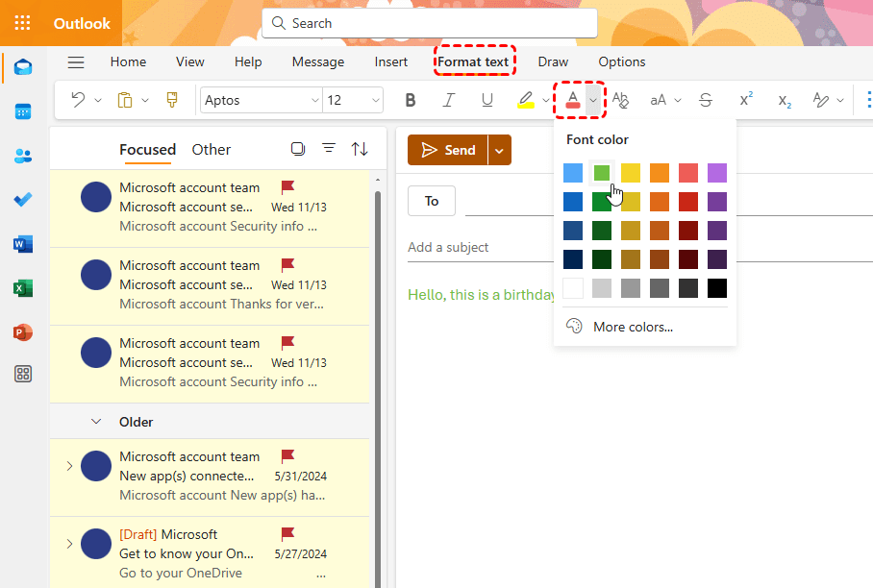Pick the black font color swatch
This screenshot has height=588, width=873.
click(x=717, y=288)
